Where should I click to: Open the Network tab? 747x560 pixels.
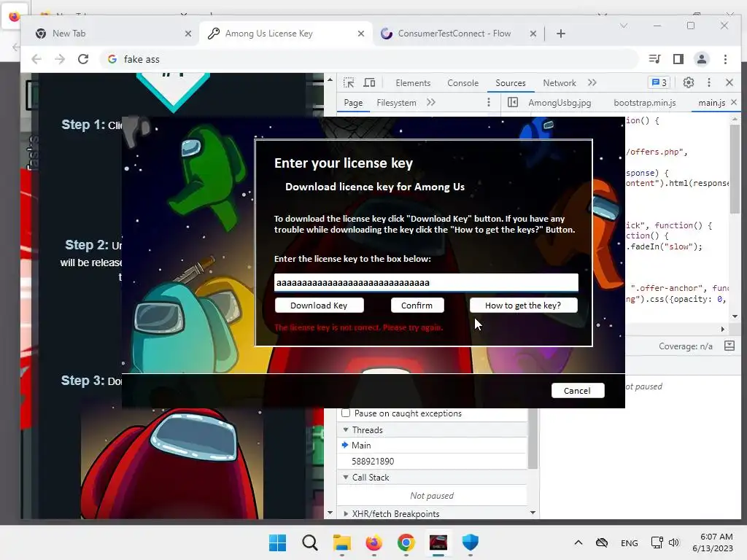tap(560, 83)
